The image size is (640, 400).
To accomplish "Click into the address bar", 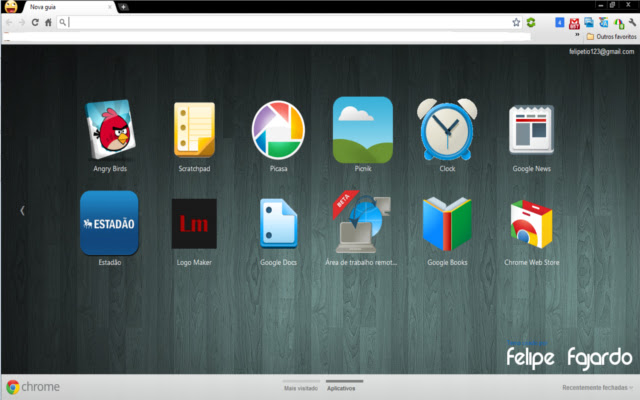I will point(288,22).
